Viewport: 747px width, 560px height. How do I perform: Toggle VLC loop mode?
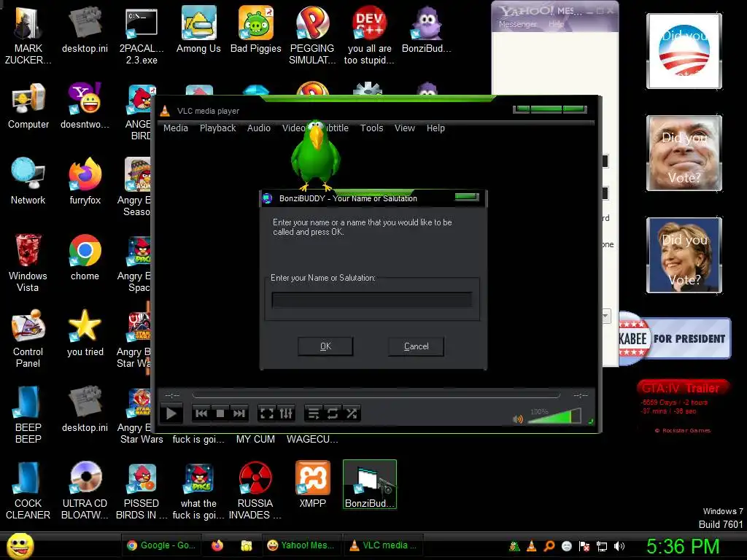point(333,413)
